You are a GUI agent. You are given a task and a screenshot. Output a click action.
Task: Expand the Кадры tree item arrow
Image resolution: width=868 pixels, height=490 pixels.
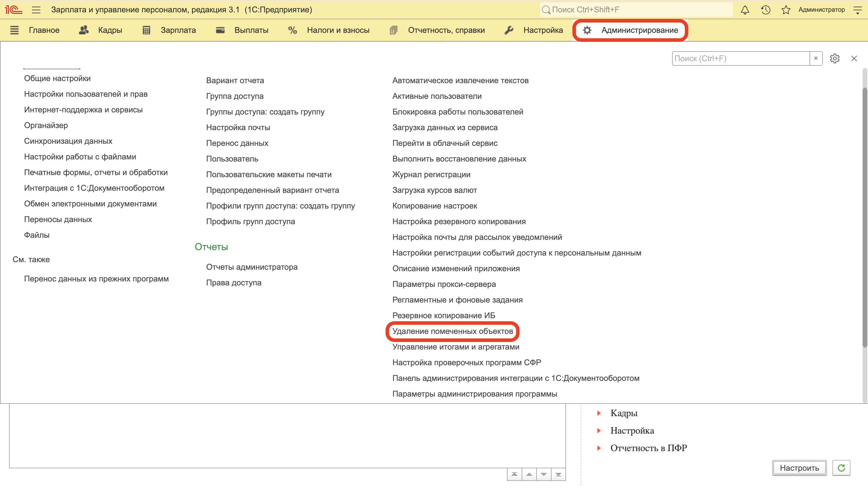click(599, 413)
